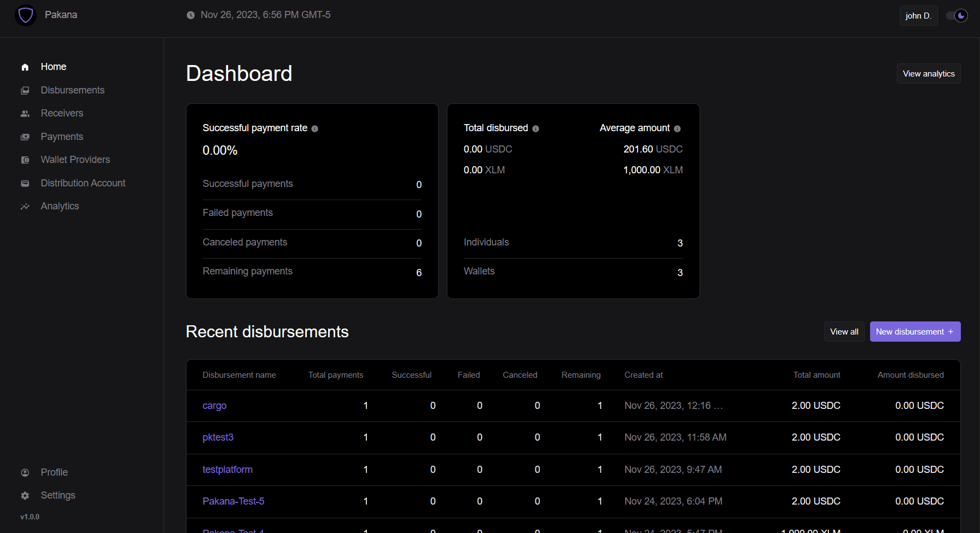
Task: Click the Pakana shield logo
Action: [25, 15]
